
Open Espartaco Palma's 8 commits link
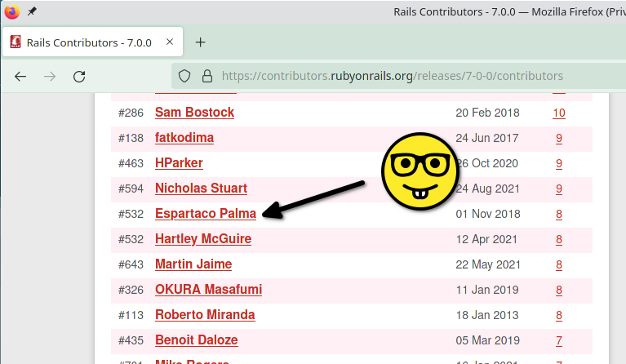coord(559,215)
